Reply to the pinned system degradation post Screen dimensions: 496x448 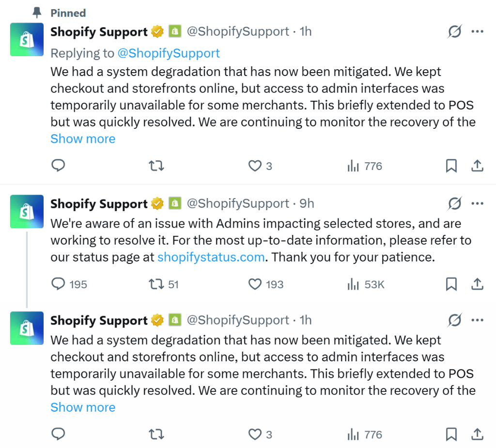click(58, 166)
